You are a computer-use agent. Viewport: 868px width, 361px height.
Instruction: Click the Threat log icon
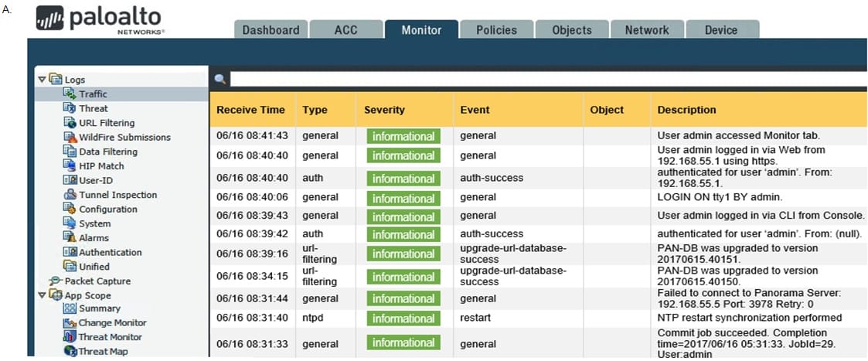pos(70,108)
